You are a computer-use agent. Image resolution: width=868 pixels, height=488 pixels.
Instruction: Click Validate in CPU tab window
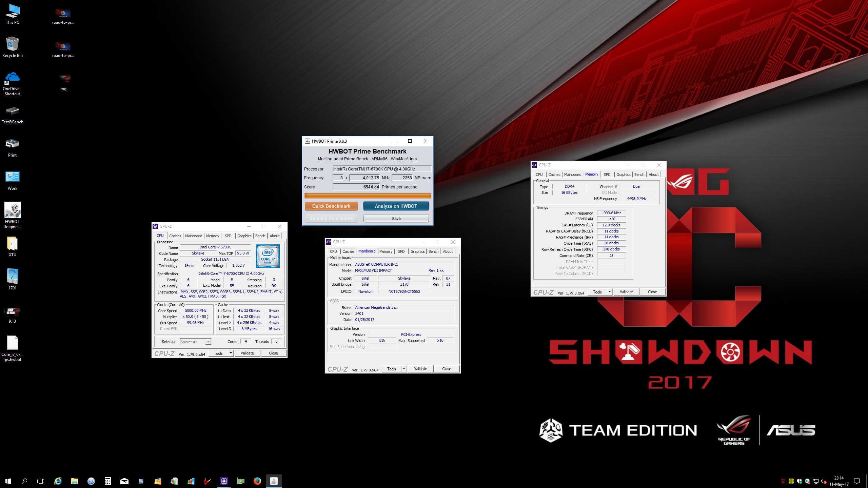click(247, 353)
